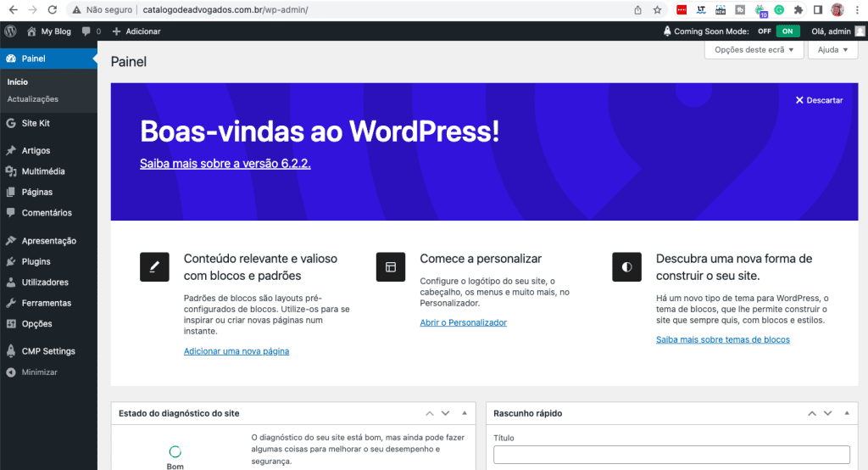Click the half-circle styles icon

coord(626,266)
